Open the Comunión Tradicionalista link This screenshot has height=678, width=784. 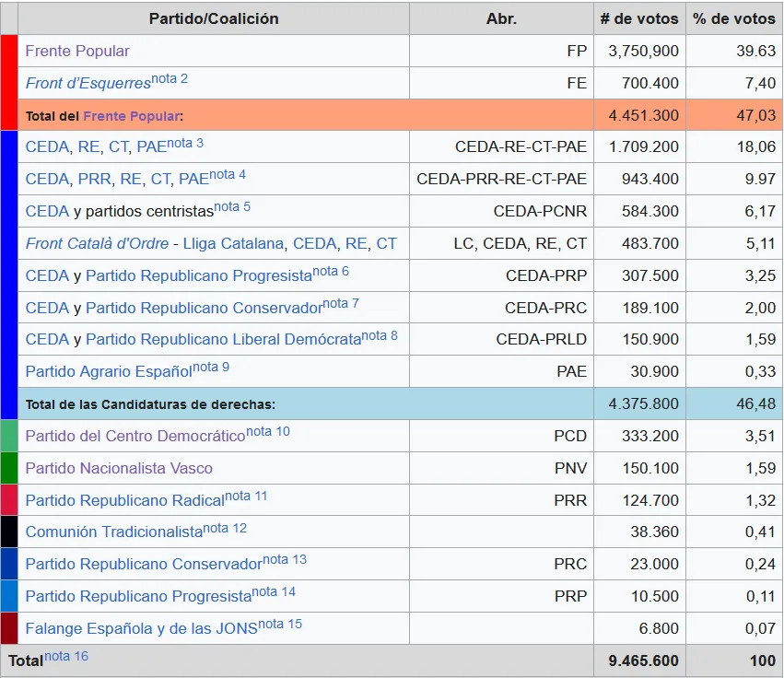point(114,532)
